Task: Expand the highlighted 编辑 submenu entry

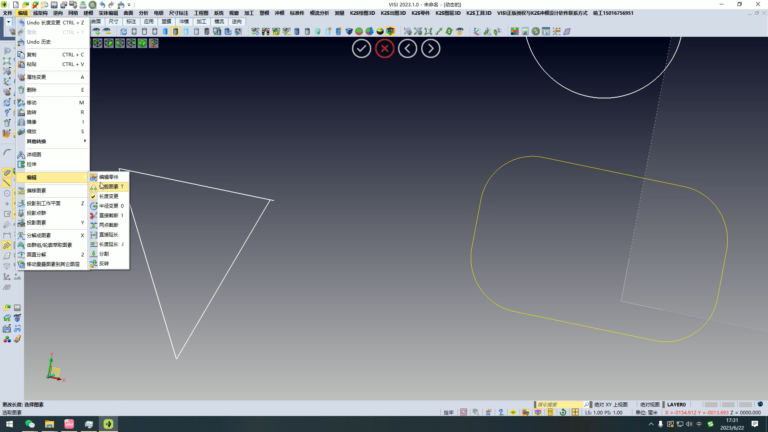Action: 52,177
